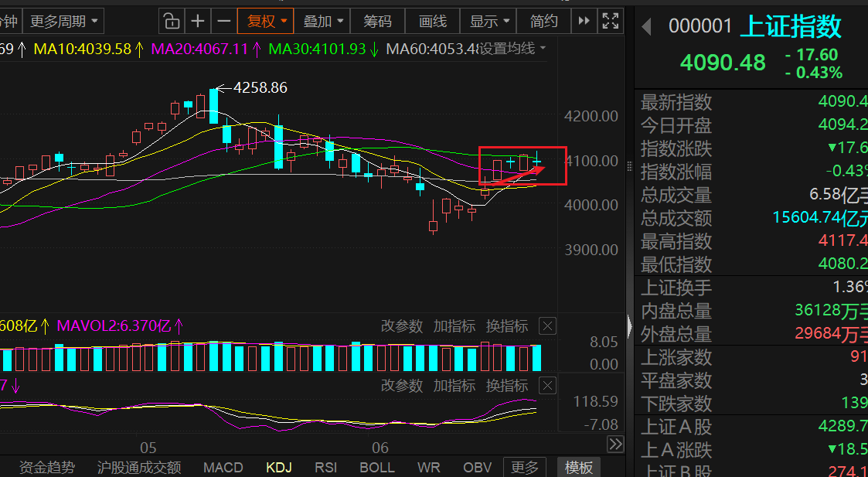Viewport: 868px width, 477px height.
Task: Expand 设置均线 moving average settings
Action: click(512, 49)
